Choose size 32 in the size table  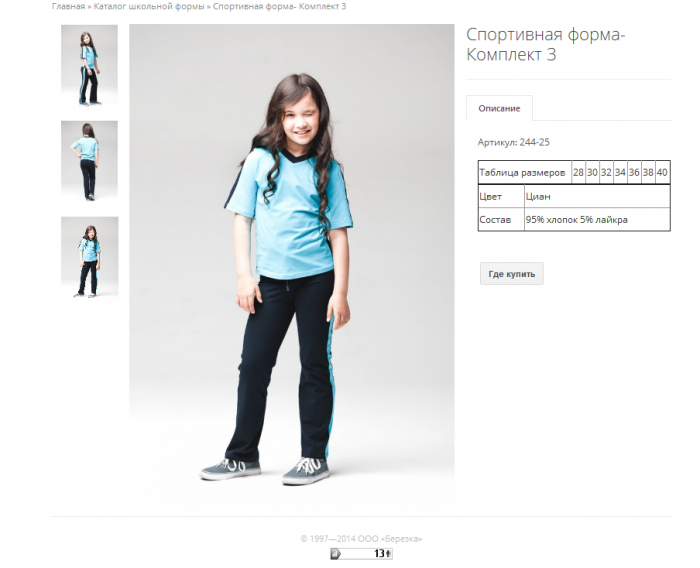coord(606,172)
